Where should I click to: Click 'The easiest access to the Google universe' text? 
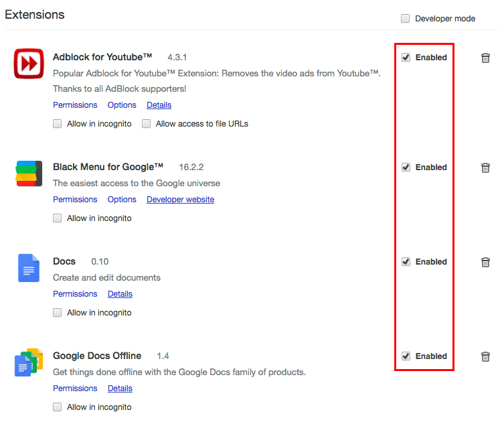pos(137,183)
